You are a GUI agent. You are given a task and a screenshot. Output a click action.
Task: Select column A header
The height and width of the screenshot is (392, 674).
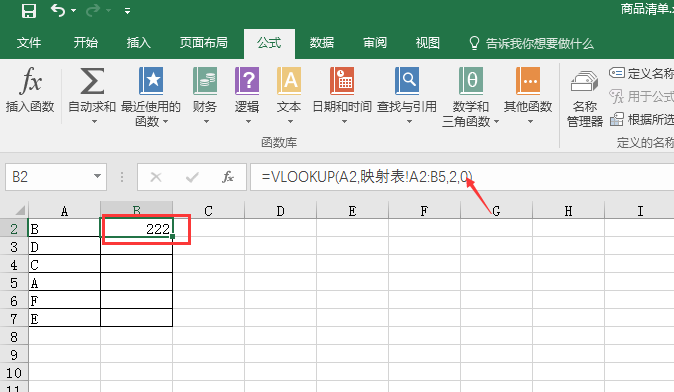coord(64,211)
